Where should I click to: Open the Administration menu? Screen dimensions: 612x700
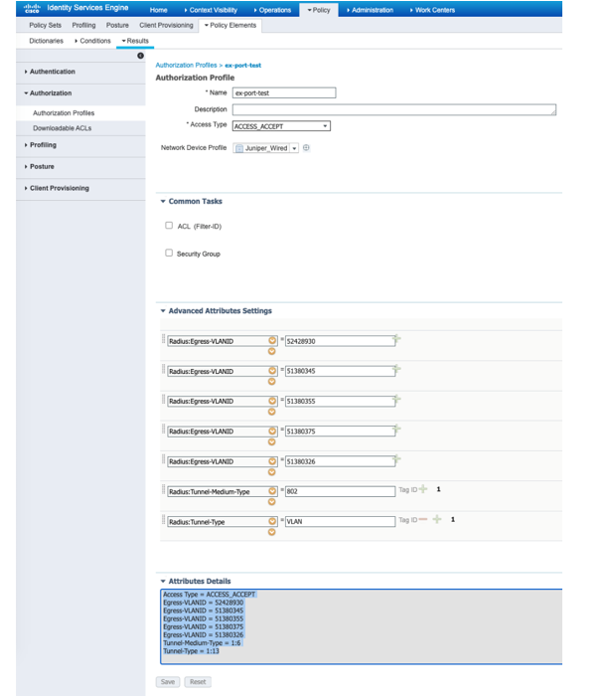pyautogui.click(x=370, y=10)
